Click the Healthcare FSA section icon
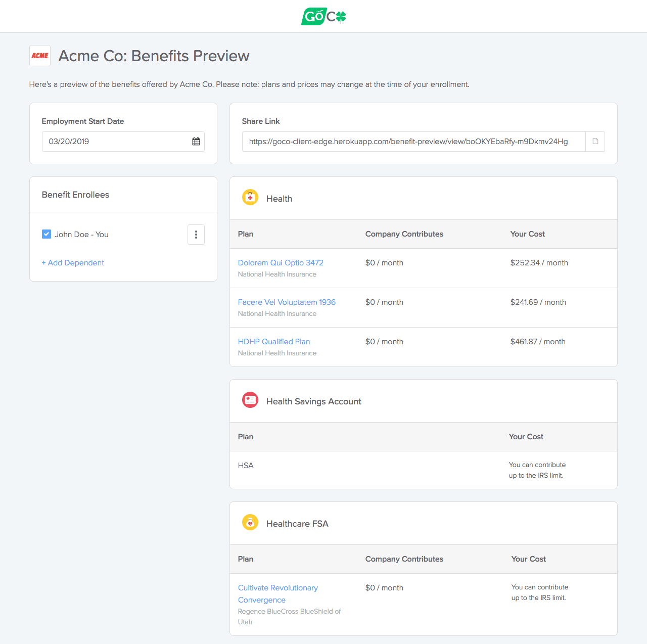This screenshot has height=644, width=647. (x=250, y=523)
